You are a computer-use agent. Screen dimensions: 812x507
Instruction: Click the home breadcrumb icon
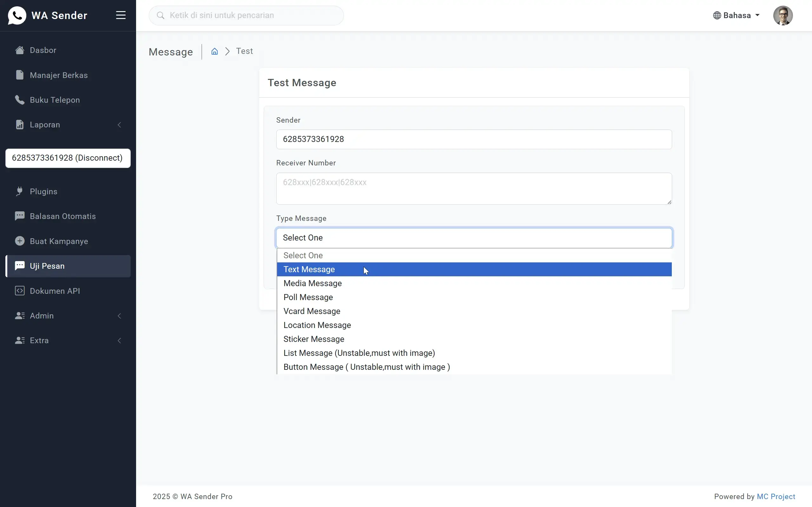tap(214, 51)
